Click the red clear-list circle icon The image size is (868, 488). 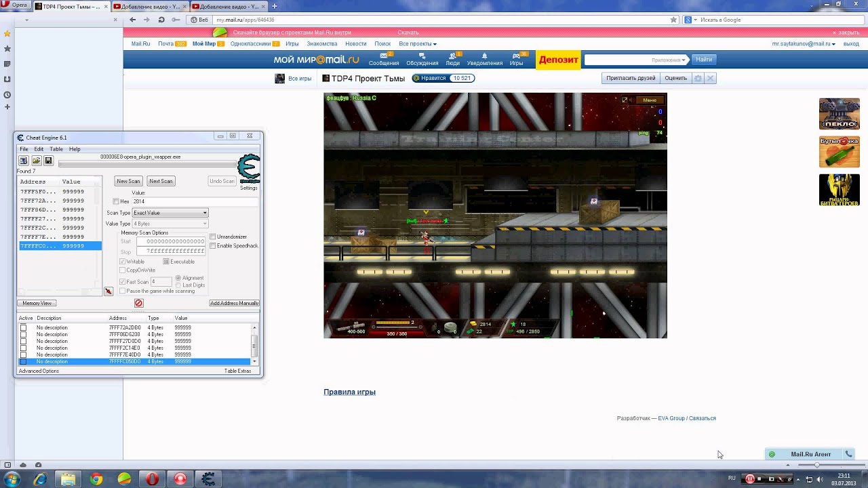pyautogui.click(x=138, y=303)
